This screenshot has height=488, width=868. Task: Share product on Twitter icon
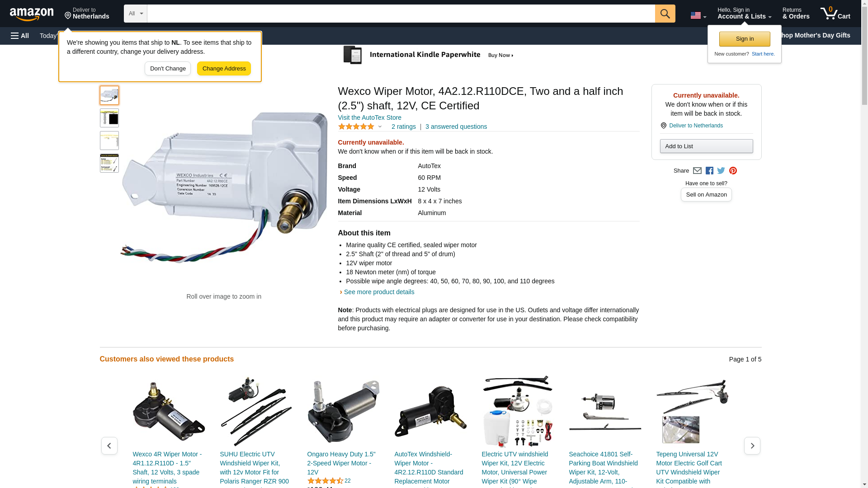pyautogui.click(x=721, y=171)
